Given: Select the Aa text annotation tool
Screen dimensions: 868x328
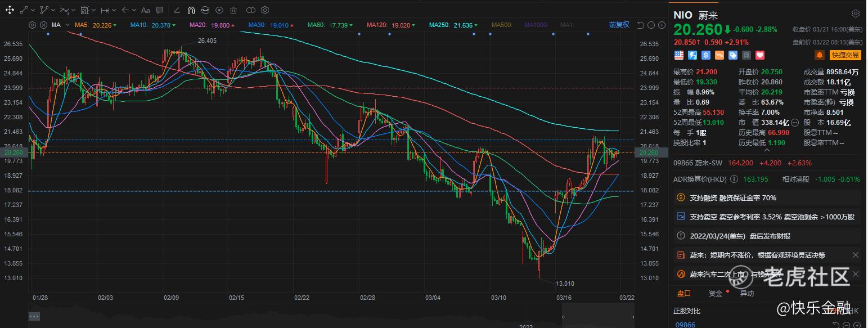Looking at the screenshot, I should coord(146,10).
